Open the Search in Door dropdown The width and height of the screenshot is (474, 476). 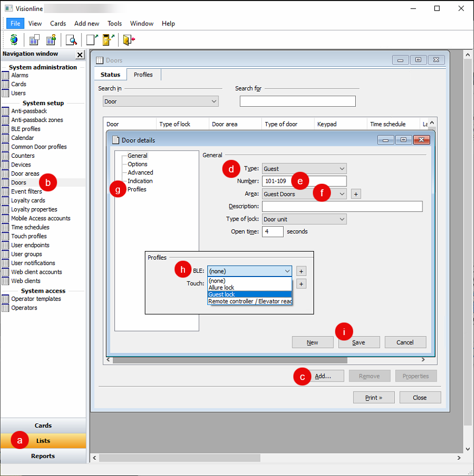tap(161, 101)
